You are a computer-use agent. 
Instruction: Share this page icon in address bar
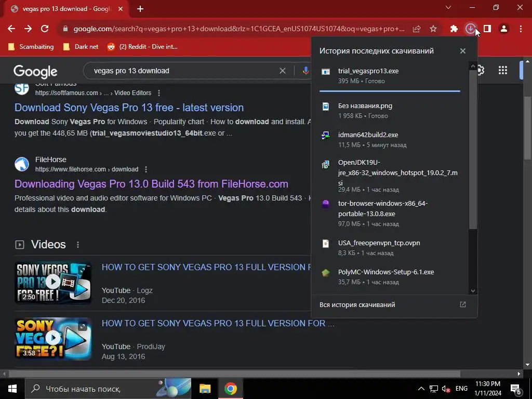pos(417,29)
